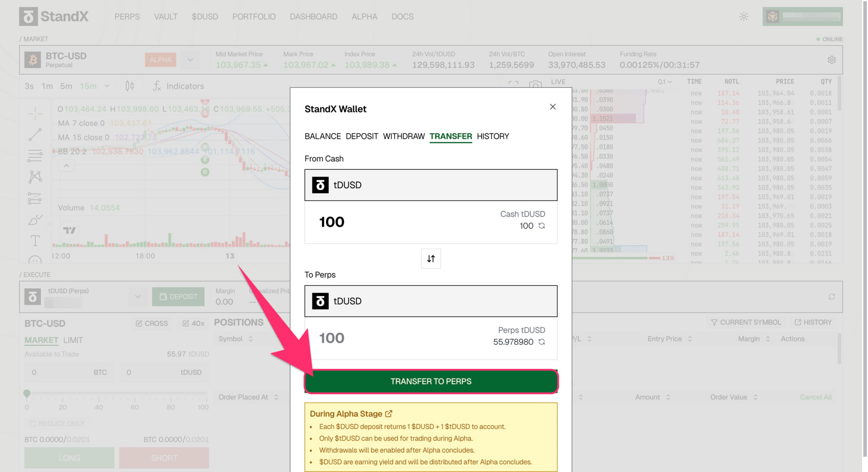868x472 pixels.
Task: Select the TRANSFER tab
Action: 451,136
